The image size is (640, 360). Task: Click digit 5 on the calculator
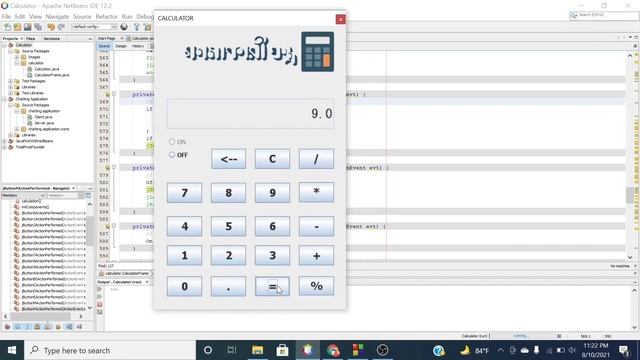click(x=229, y=226)
